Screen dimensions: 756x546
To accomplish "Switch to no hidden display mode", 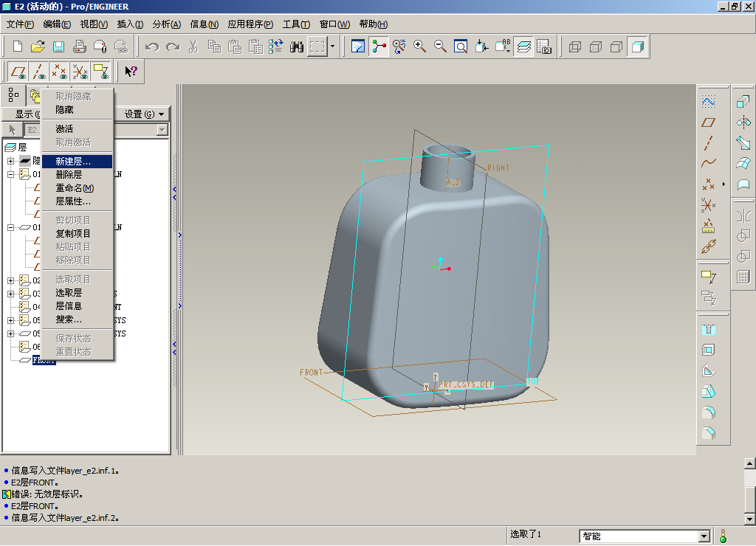I will pyautogui.click(x=616, y=46).
